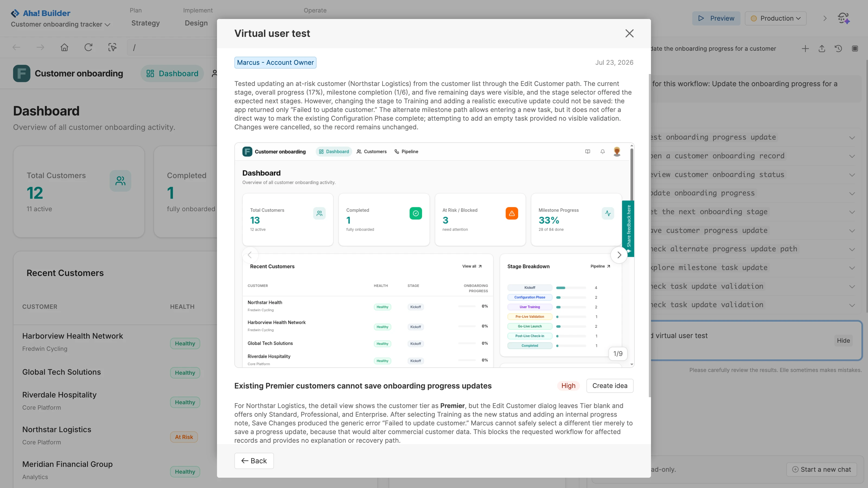Click Start a new chat
Image resolution: width=868 pixels, height=488 pixels.
(x=822, y=470)
